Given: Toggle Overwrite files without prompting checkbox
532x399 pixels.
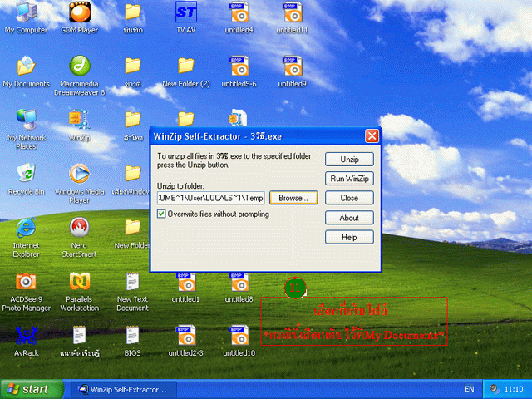Looking at the screenshot, I should pos(161,214).
